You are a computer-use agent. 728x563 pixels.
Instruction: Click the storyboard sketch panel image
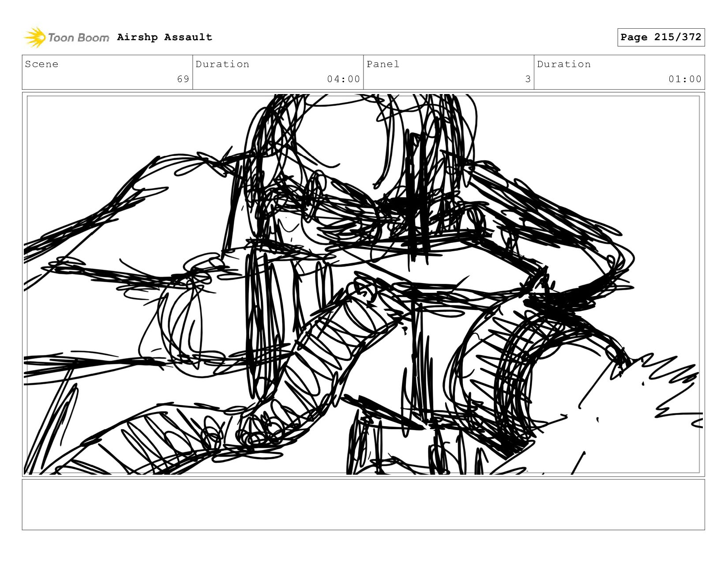coord(363,284)
